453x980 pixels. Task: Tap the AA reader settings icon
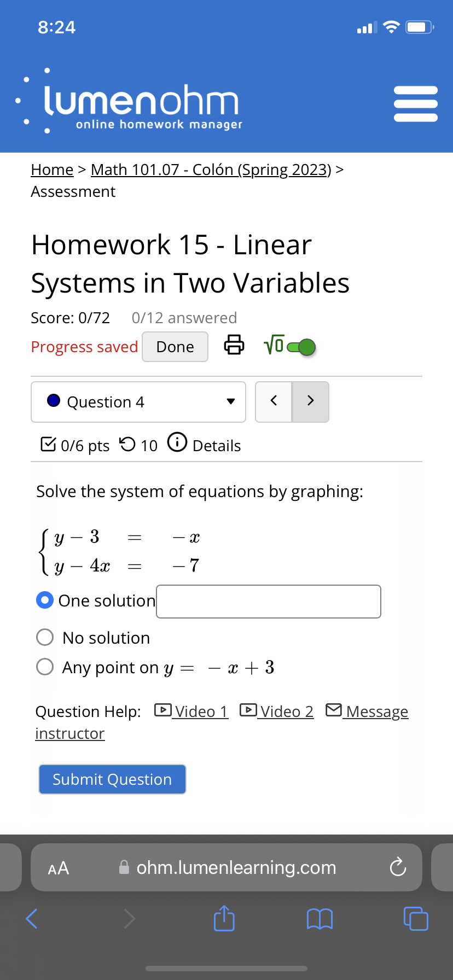(x=58, y=868)
